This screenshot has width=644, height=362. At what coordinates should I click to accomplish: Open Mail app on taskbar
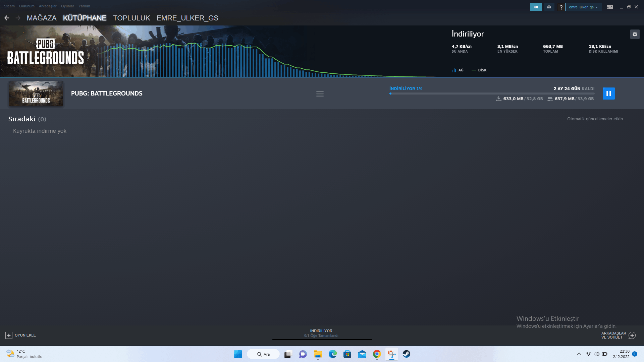[x=362, y=354]
